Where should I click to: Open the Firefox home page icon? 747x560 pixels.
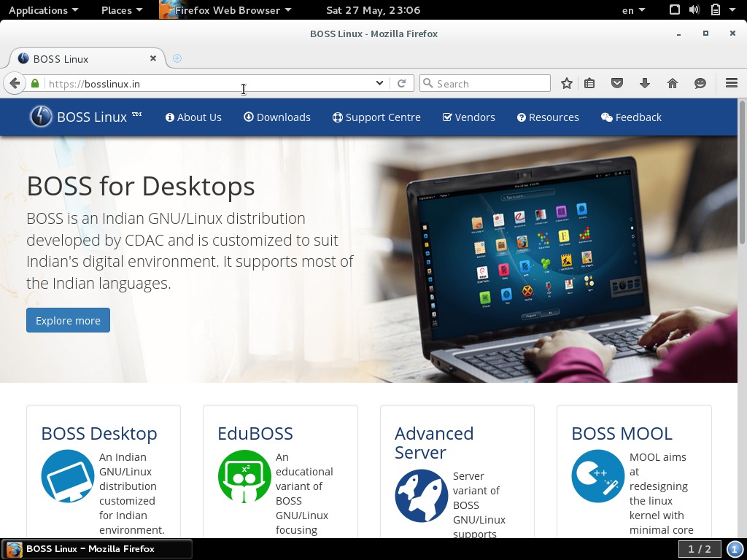click(672, 83)
